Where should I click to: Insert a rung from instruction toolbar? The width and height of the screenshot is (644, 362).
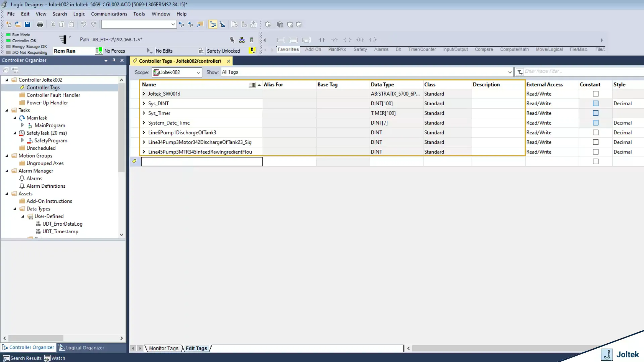click(281, 40)
